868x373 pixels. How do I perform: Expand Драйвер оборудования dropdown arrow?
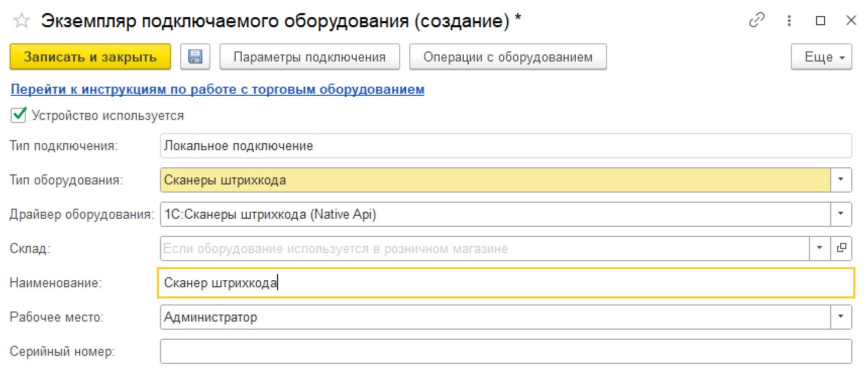[x=841, y=214]
